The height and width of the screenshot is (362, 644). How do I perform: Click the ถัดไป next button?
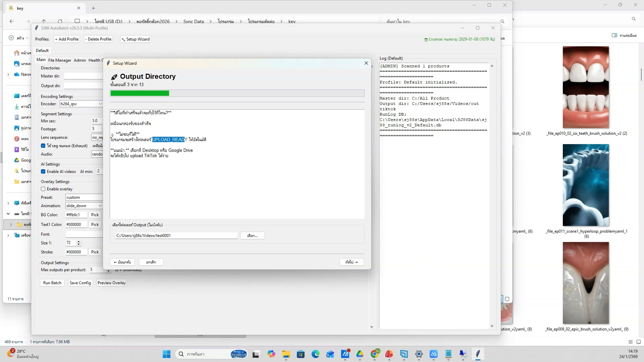pos(352,262)
